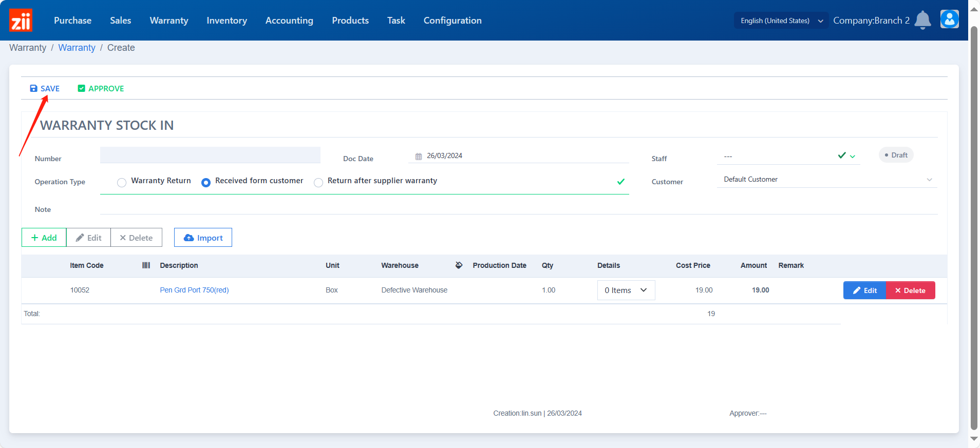
Task: Click the red Delete button in item row
Action: 911,290
